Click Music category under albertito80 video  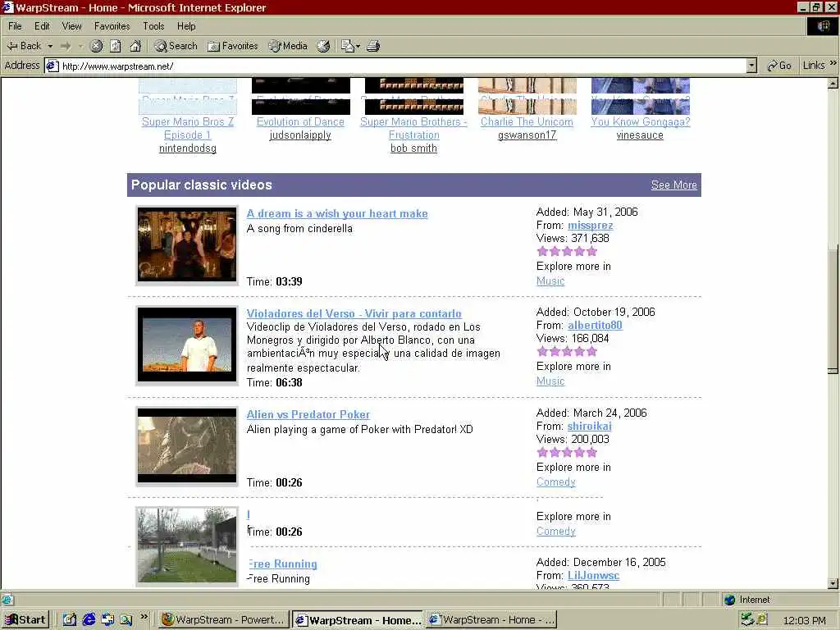click(x=550, y=381)
